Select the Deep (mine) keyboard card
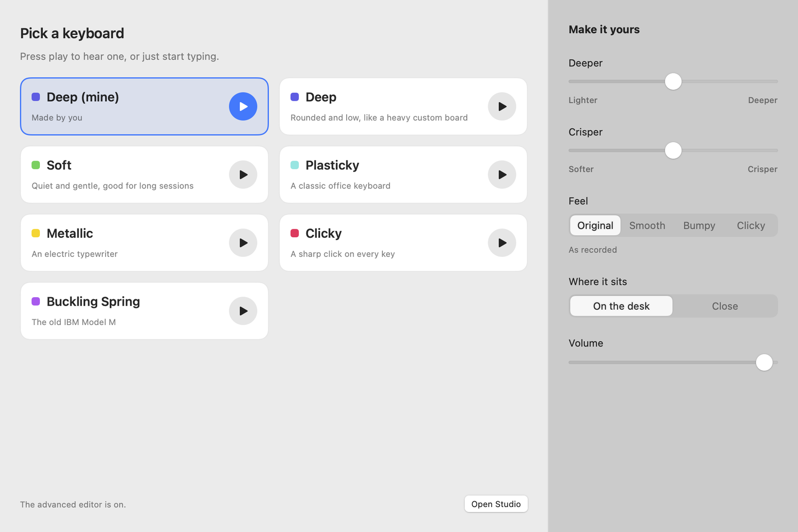The height and width of the screenshot is (532, 798). tap(144, 106)
